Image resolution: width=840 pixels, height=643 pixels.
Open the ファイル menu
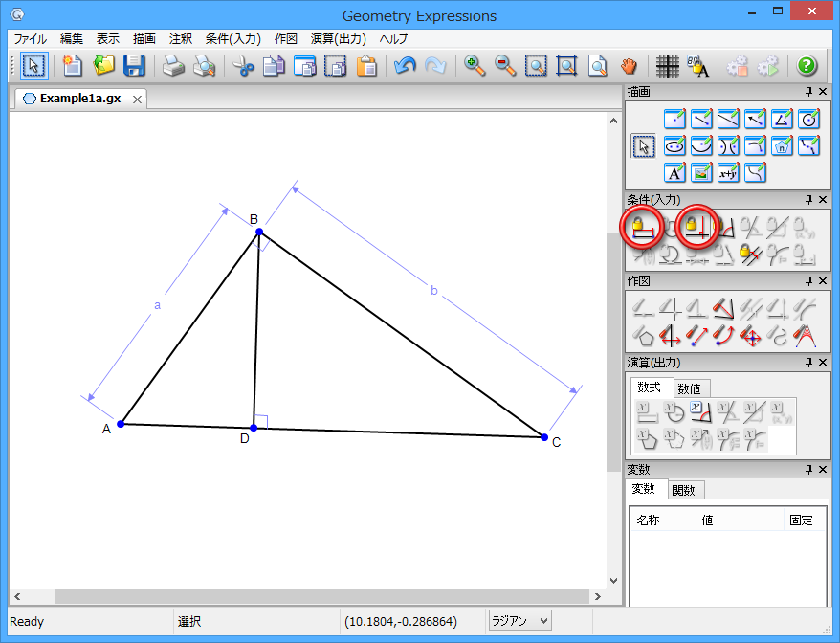click(30, 39)
